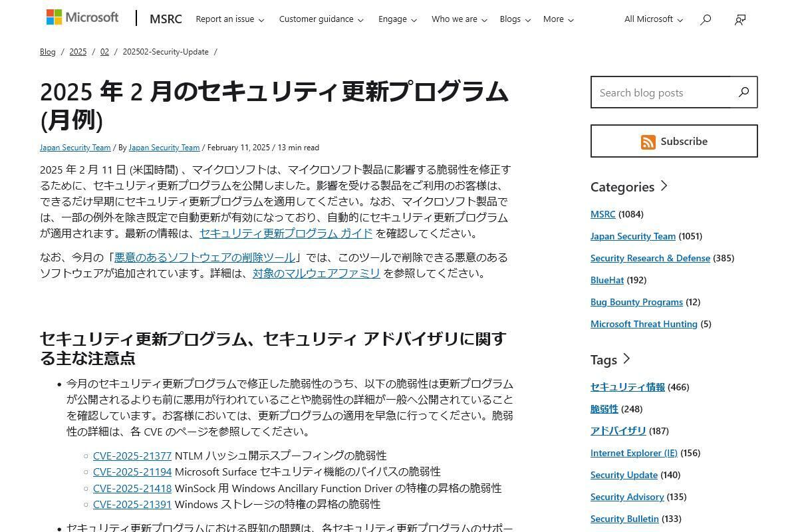The image size is (798, 532).
Task: Click the arrow next to Tags heading
Action: coord(626,359)
